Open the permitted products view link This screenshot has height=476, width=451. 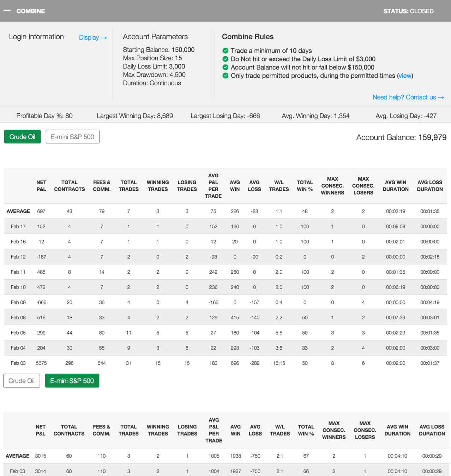point(405,76)
